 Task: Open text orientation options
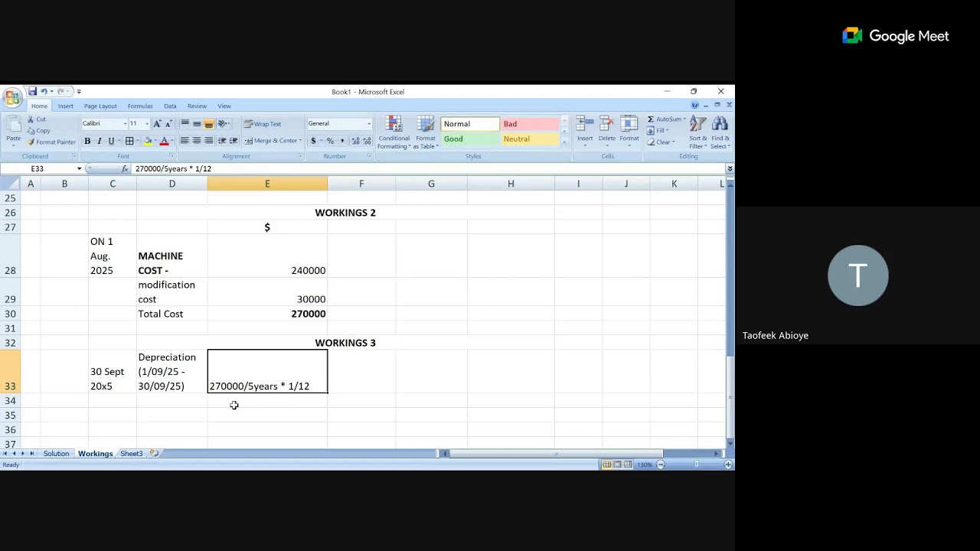tap(223, 123)
